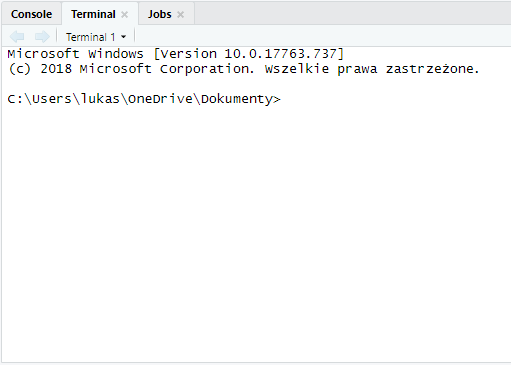This screenshot has width=511, height=365.
Task: Click the Microsoft Corporation copyright line
Action: click(x=244, y=69)
